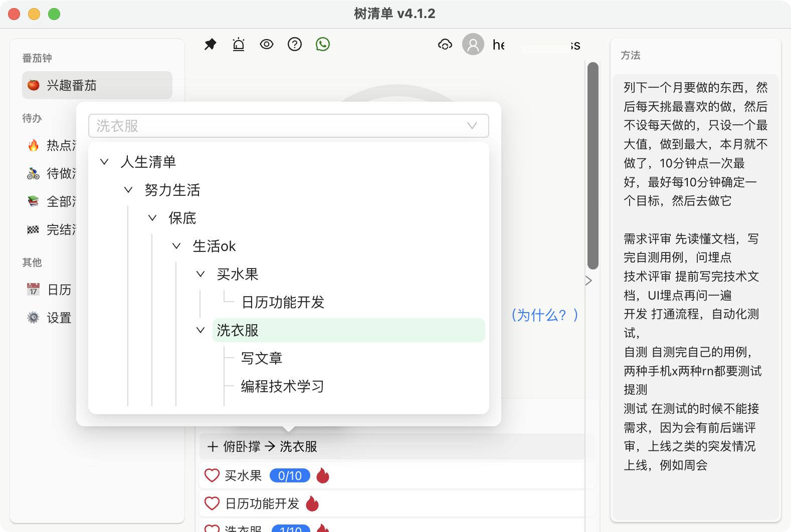Click the flame icon beside 买水果
The height and width of the screenshot is (532, 791).
pos(323,475)
